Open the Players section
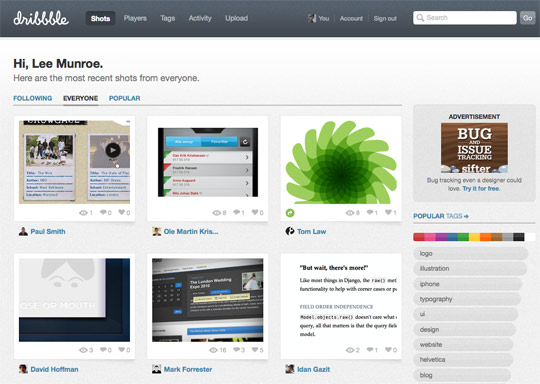 pyautogui.click(x=135, y=18)
